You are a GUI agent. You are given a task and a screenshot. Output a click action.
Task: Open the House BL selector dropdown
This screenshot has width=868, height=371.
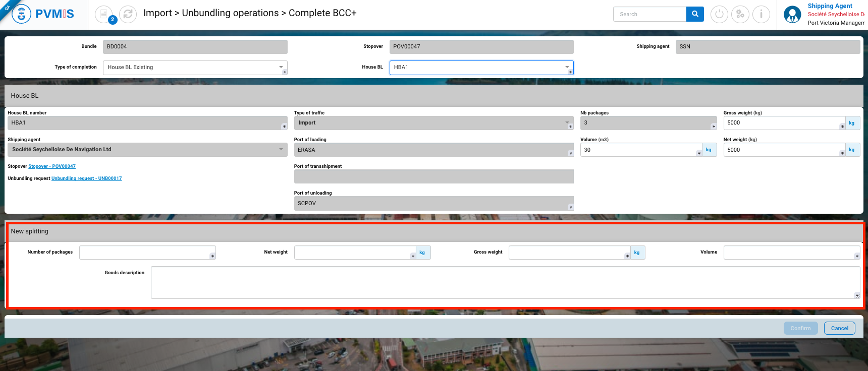(x=481, y=68)
